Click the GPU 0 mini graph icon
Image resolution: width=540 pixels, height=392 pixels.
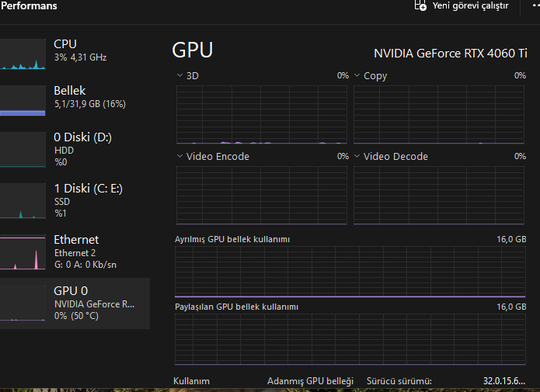[23, 304]
